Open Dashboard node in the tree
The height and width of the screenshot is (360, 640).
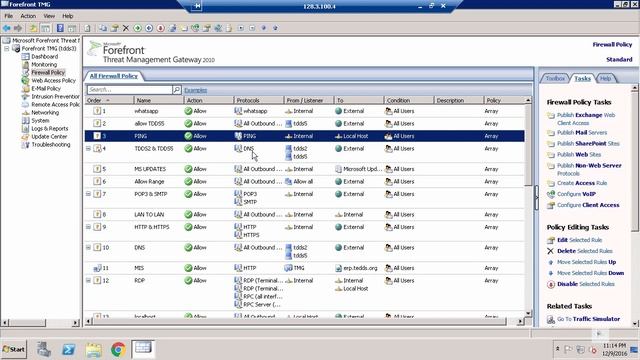tap(44, 56)
